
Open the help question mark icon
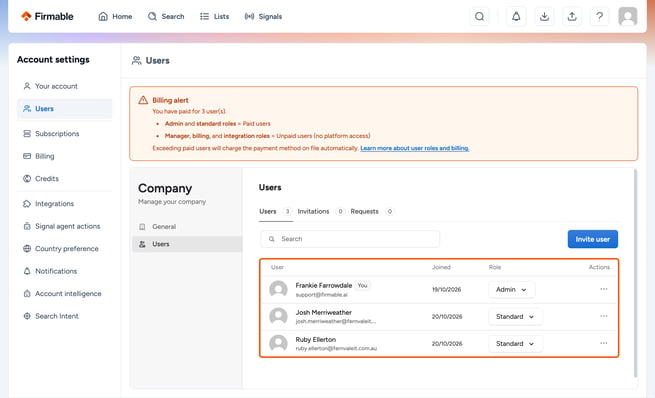coord(599,16)
